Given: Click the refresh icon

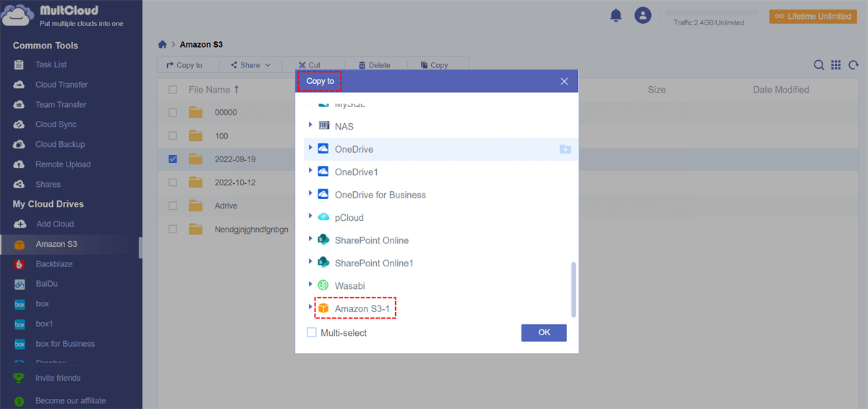Looking at the screenshot, I should coord(853,65).
